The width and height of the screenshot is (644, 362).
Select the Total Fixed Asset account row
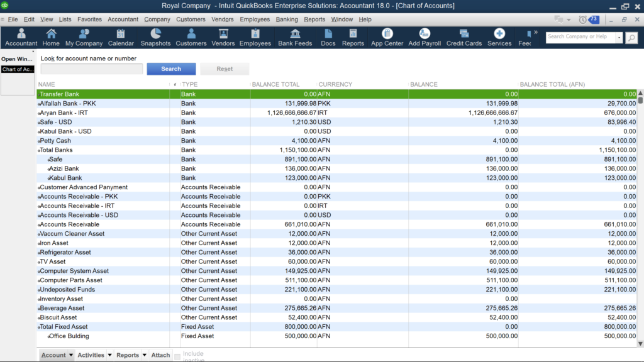click(x=337, y=327)
